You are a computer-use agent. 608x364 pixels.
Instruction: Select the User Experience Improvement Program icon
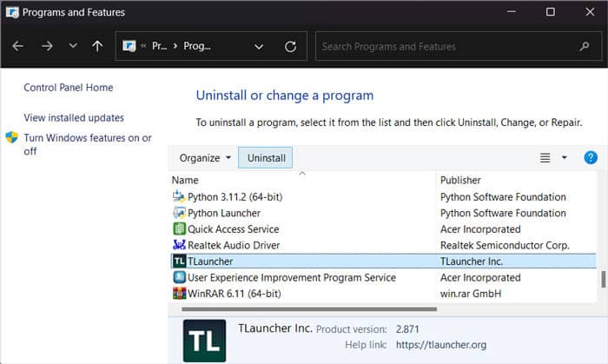point(179,277)
